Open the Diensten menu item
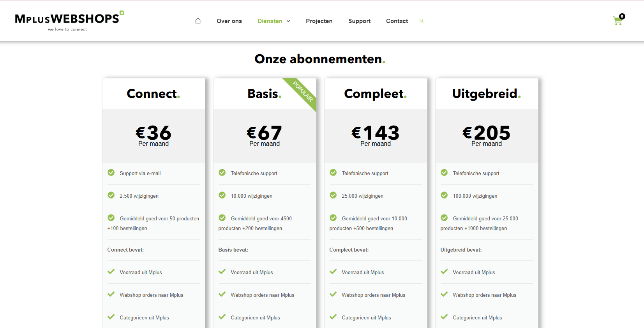 pos(270,21)
